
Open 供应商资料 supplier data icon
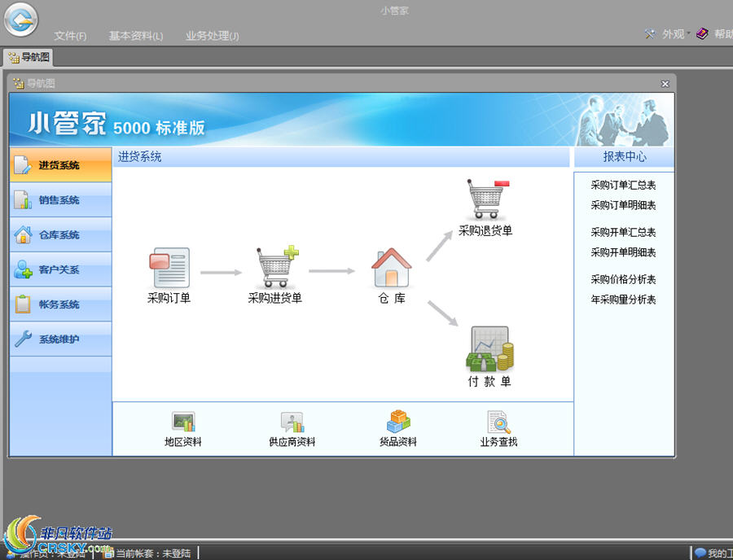292,422
